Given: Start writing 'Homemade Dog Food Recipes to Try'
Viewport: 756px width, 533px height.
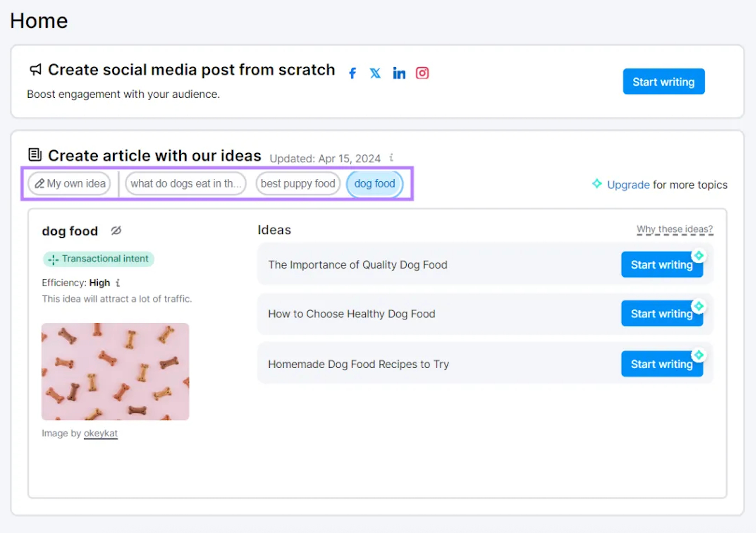Looking at the screenshot, I should tap(661, 364).
